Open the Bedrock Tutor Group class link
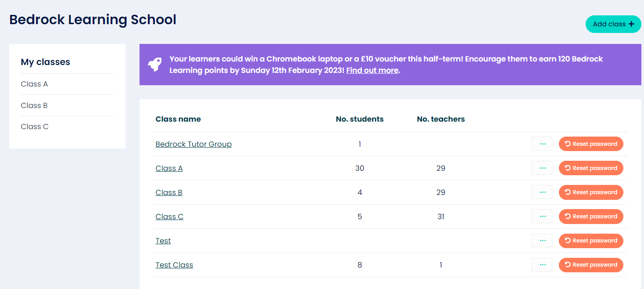This screenshot has width=644, height=289. point(193,144)
